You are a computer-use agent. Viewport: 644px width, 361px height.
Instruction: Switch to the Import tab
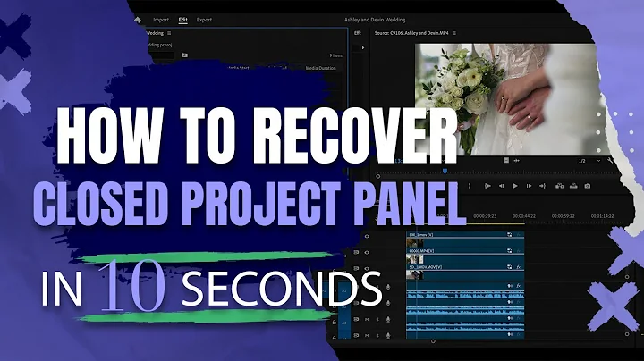161,20
